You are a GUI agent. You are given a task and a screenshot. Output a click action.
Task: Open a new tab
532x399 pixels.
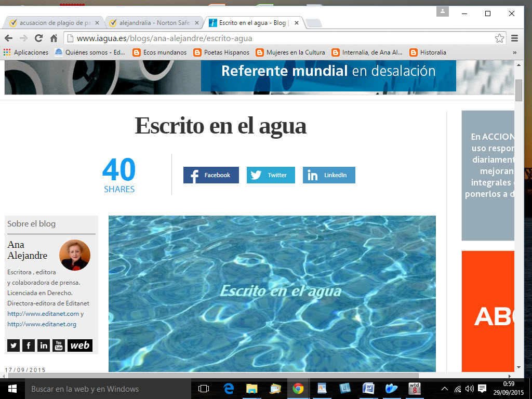point(313,23)
